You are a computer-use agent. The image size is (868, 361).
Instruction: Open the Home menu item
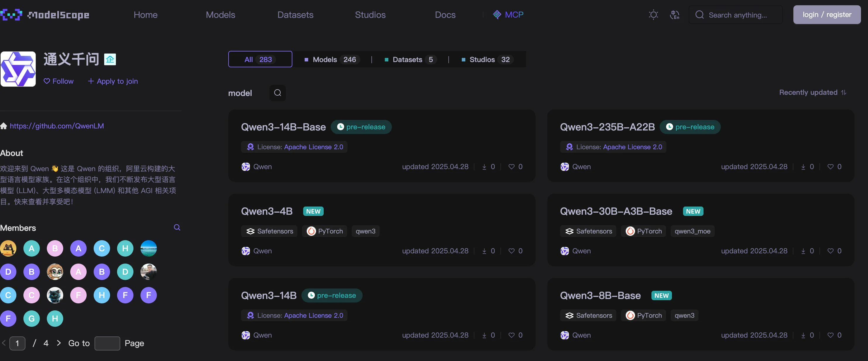(145, 15)
